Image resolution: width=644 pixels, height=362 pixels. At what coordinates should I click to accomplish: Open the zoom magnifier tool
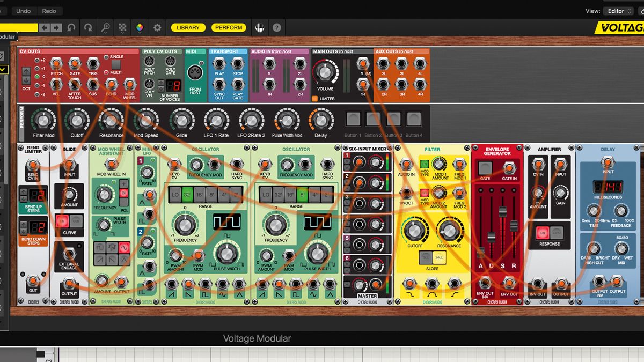(x=106, y=27)
